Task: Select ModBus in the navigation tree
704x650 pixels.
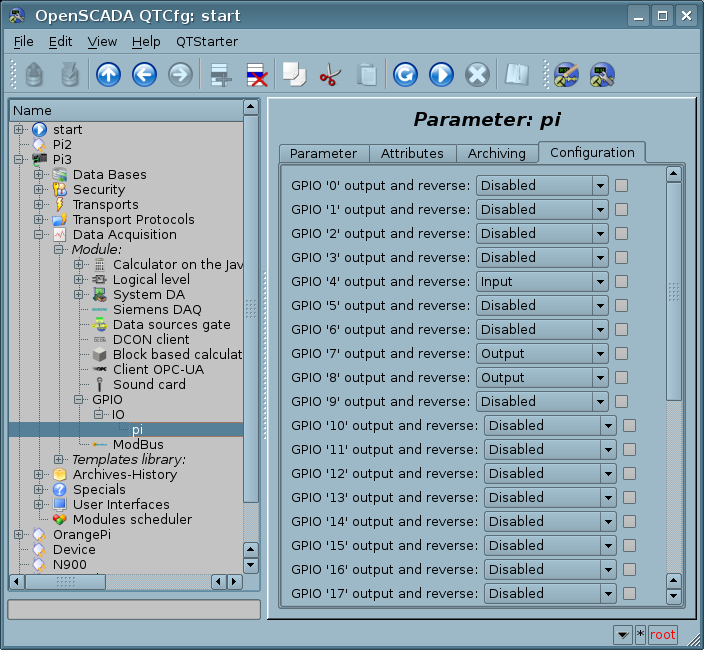Action: click(138, 444)
